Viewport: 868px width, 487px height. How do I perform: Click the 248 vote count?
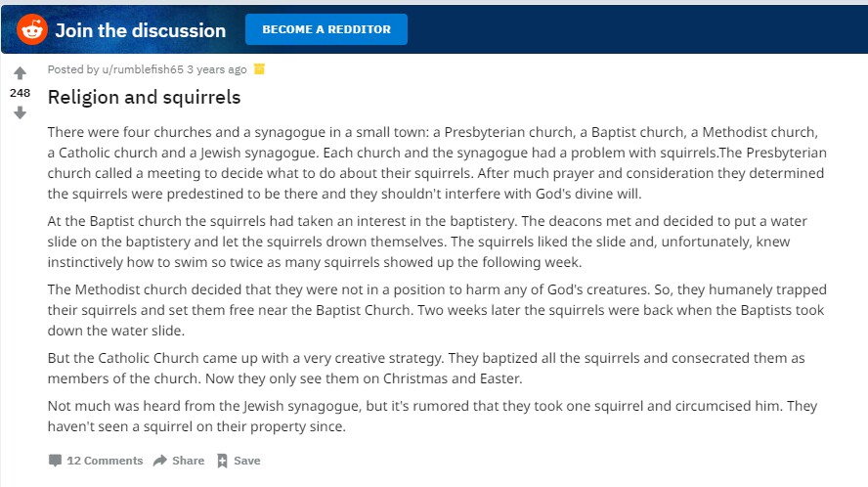coord(20,93)
